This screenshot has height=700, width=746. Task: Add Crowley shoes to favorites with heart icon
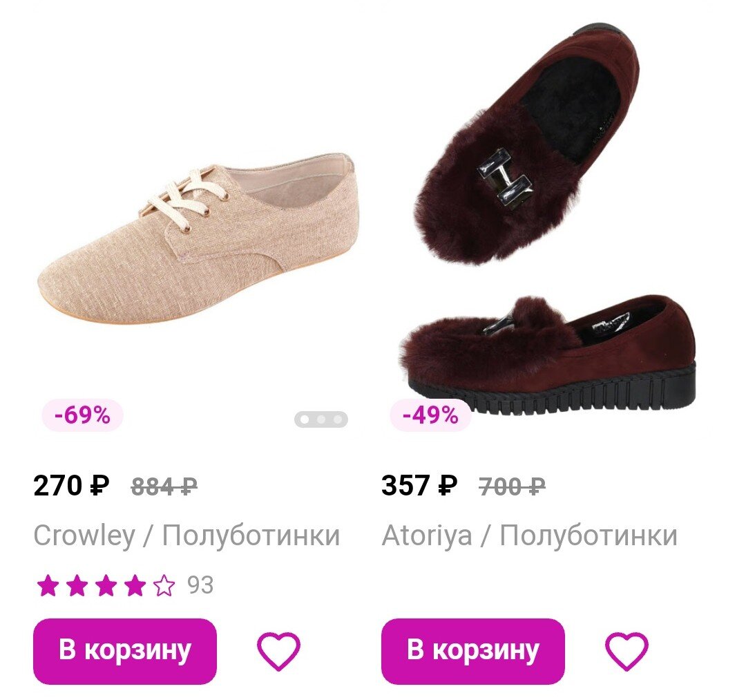[x=278, y=651]
